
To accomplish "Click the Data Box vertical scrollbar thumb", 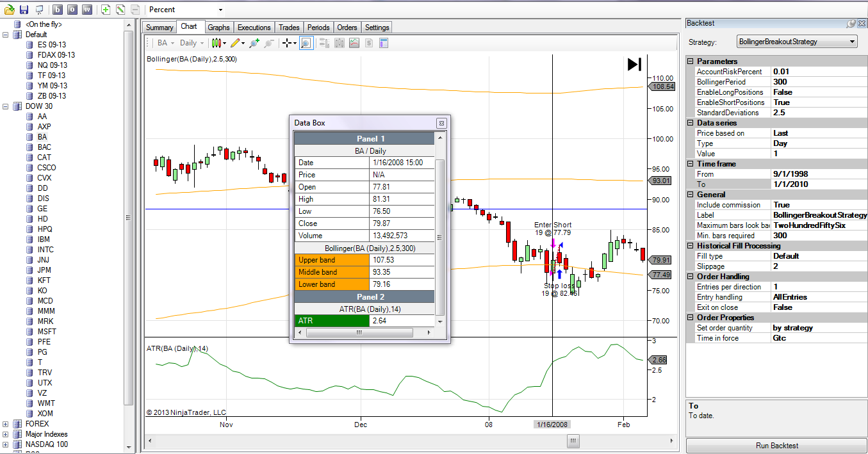I will [439, 237].
